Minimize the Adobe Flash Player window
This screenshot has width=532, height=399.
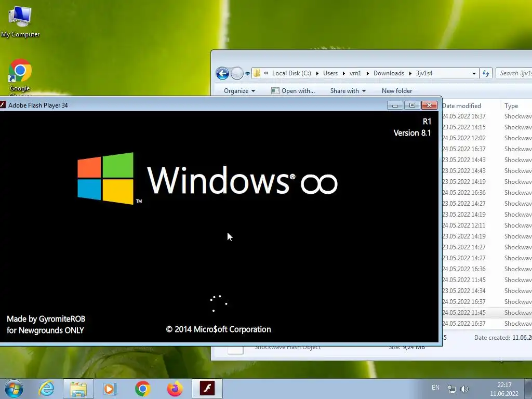pos(395,105)
